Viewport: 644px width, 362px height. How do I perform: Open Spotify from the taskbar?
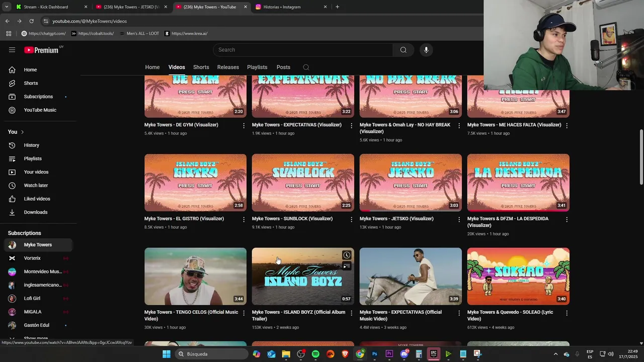pos(315,354)
